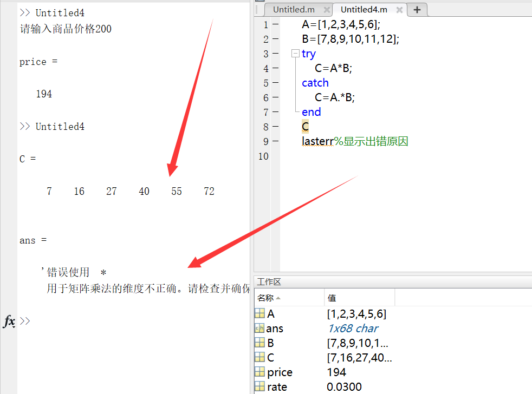Click 'lasterr' on line 9
The image size is (532, 394).
(317, 141)
